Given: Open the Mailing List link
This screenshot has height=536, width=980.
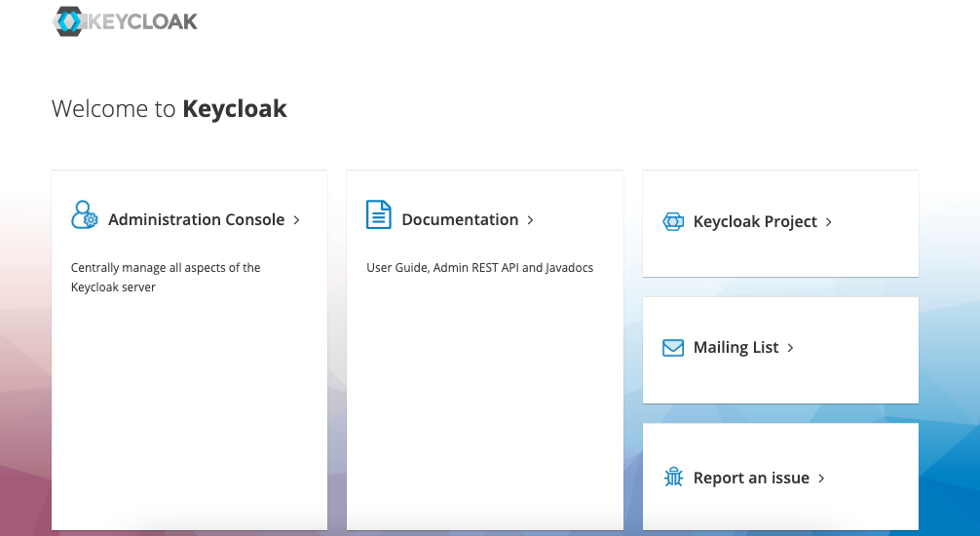Looking at the screenshot, I should 736,348.
